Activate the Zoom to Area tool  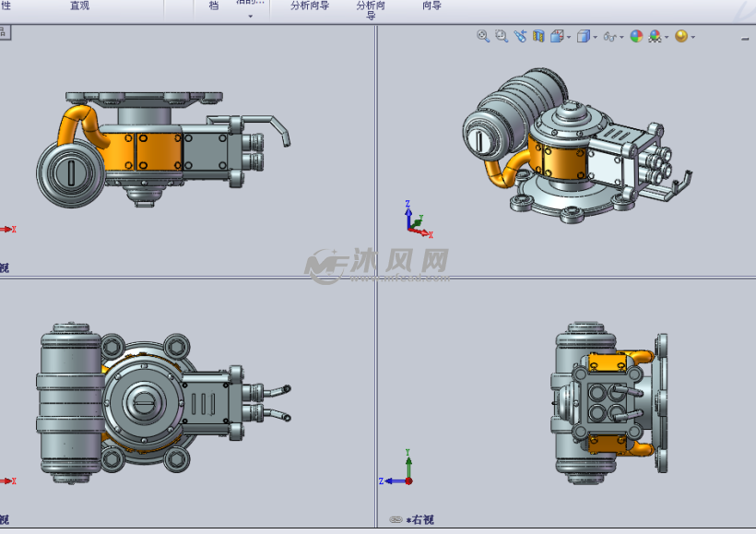click(500, 37)
